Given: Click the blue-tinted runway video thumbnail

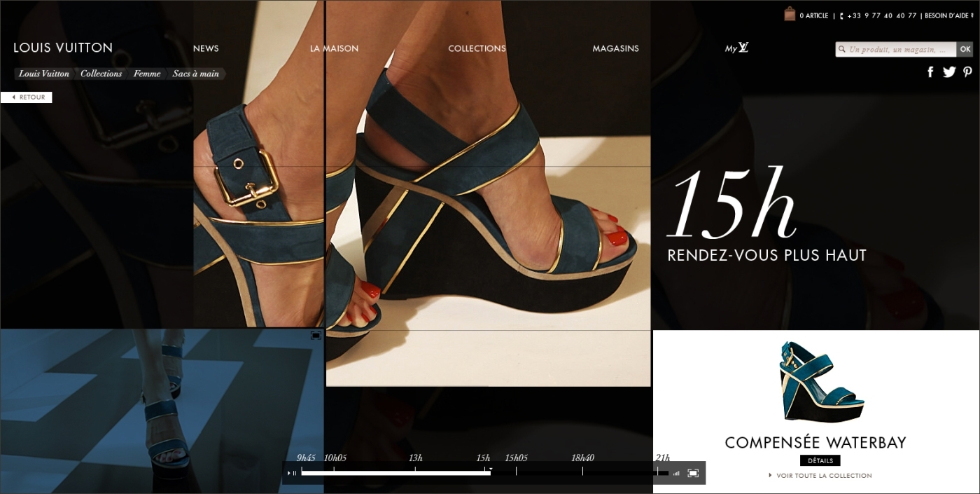Looking at the screenshot, I should pos(162,411).
